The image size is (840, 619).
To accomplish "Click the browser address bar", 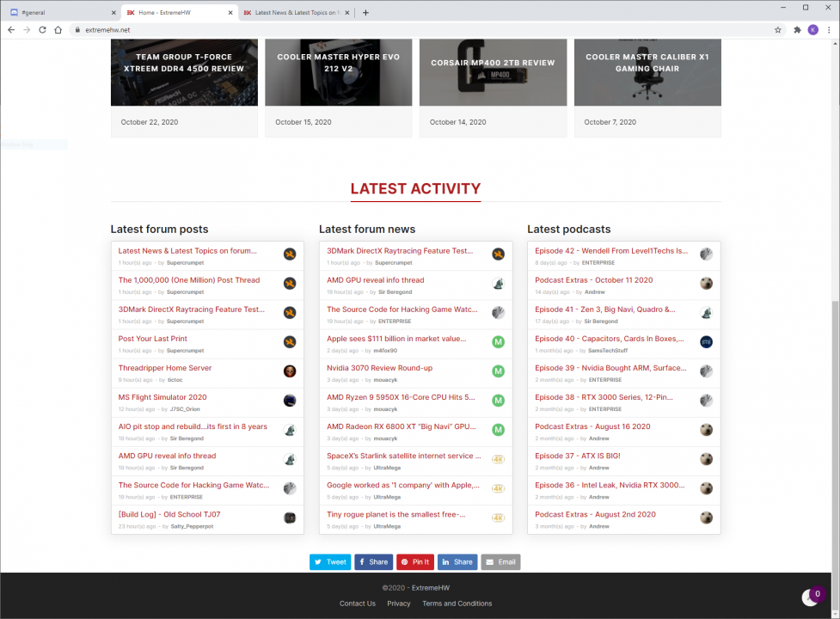I will [258, 28].
